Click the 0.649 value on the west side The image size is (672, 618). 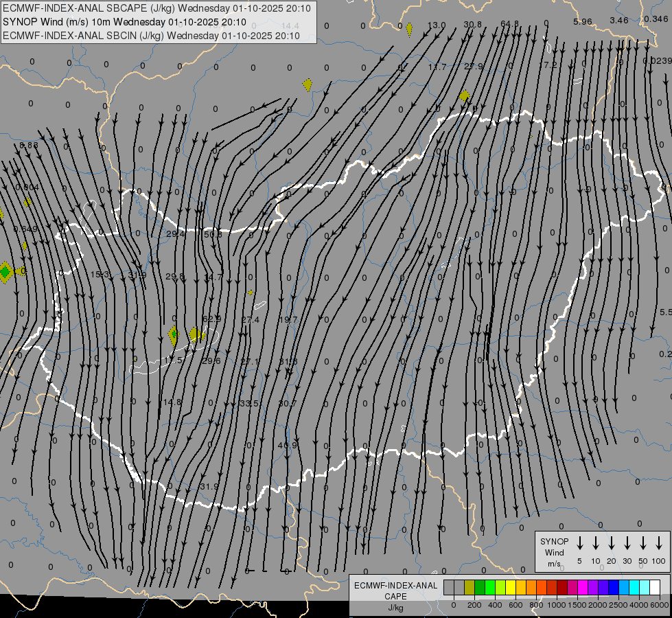(25, 229)
